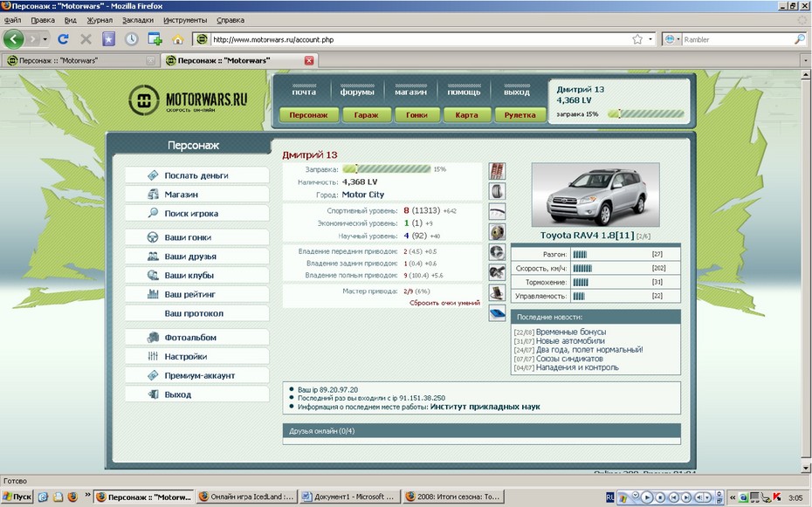
Task: Switch to the first Персонаж browser tab
Action: (x=80, y=60)
